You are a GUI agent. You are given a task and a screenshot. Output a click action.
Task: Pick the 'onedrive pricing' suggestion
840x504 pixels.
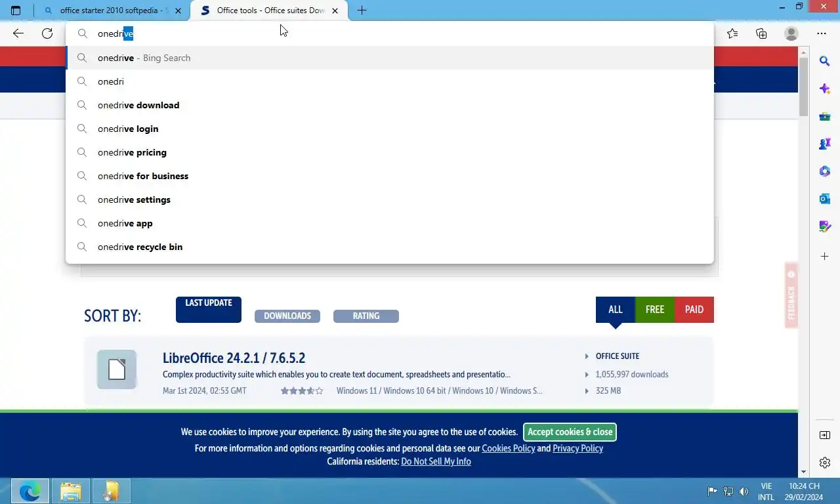coord(390,152)
